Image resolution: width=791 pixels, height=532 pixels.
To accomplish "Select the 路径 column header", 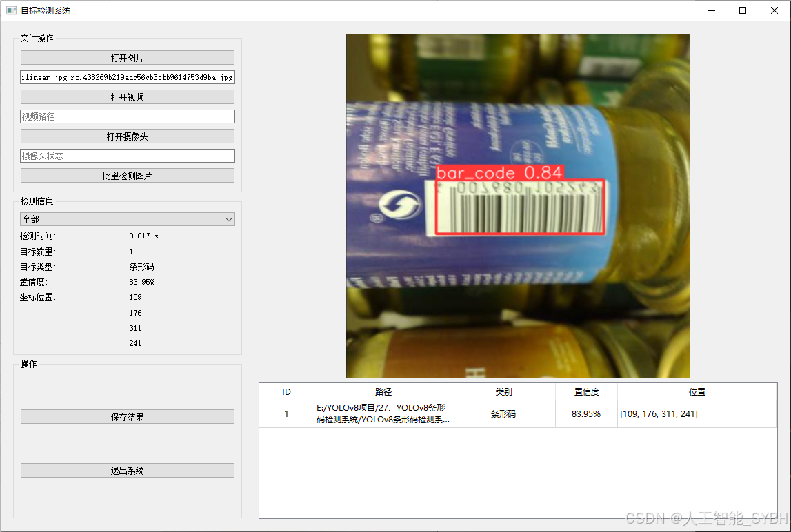I will (383, 392).
